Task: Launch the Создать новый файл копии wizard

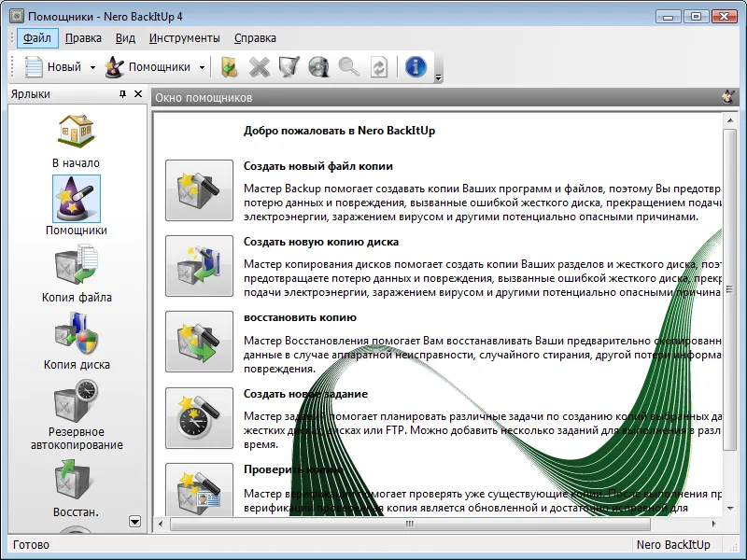Action: point(199,190)
